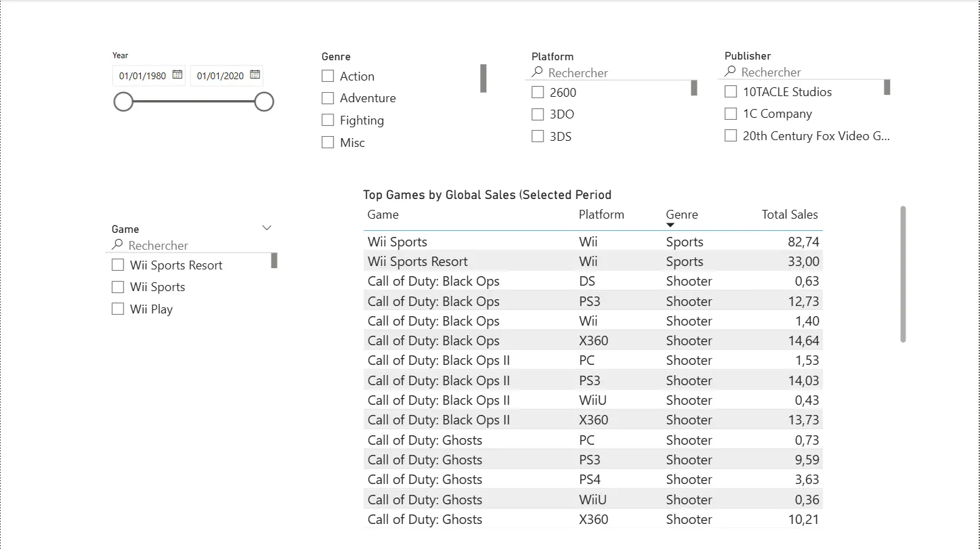Click the end date 01/01/2020 field

tap(227, 75)
